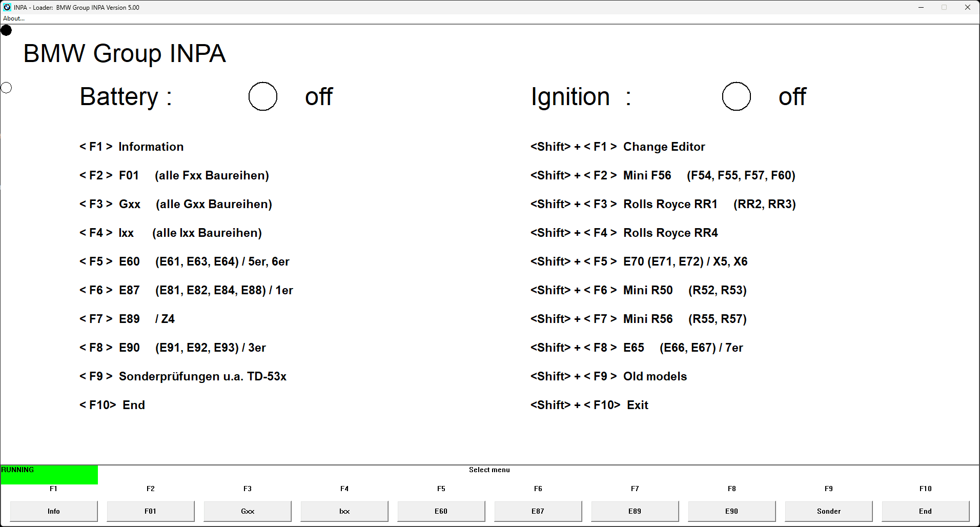Click the End button under F10

(x=926, y=511)
